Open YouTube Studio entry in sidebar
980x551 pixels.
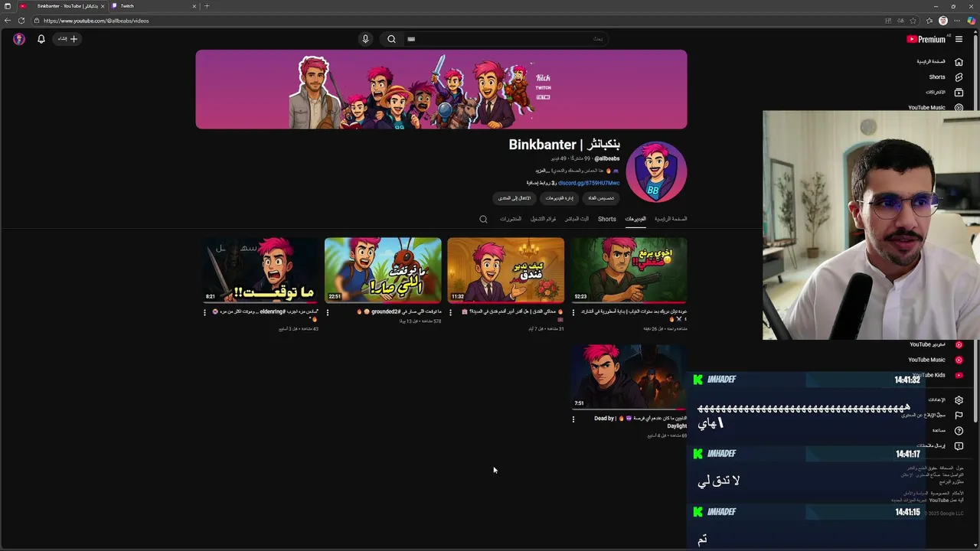tap(936, 344)
